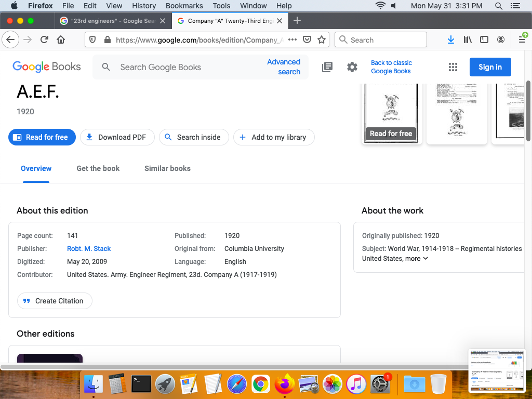532x399 pixels.
Task: Expand the subject 'more' chevron
Action: click(x=425, y=259)
